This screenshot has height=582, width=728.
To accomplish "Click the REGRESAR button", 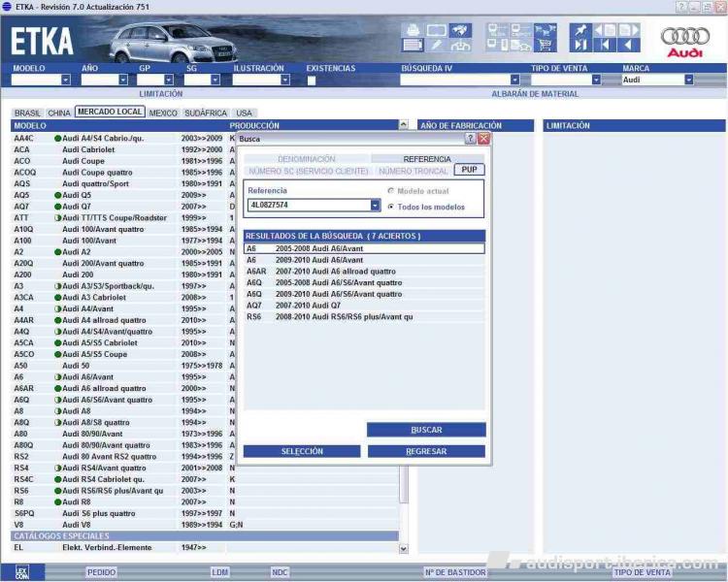I will [426, 452].
